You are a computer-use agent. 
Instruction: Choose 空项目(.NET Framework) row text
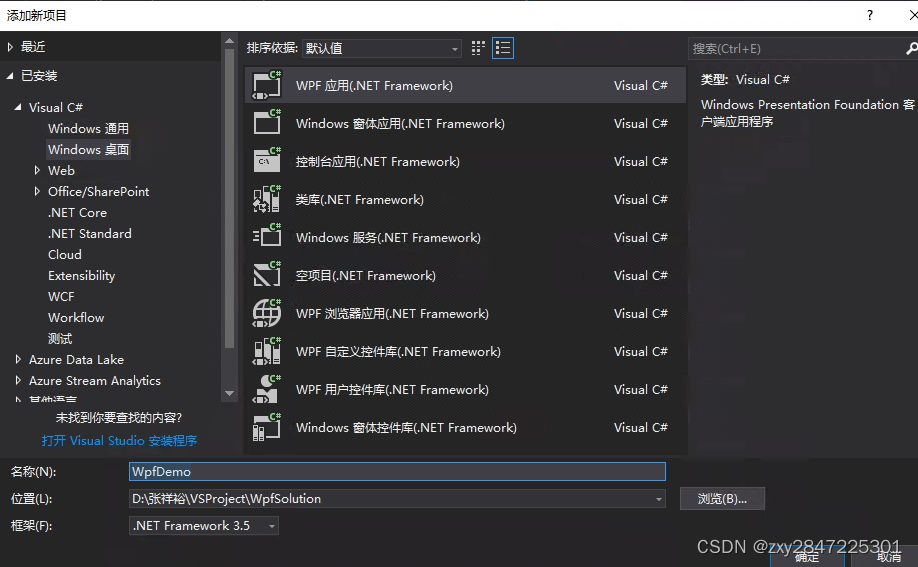pyautogui.click(x=365, y=276)
